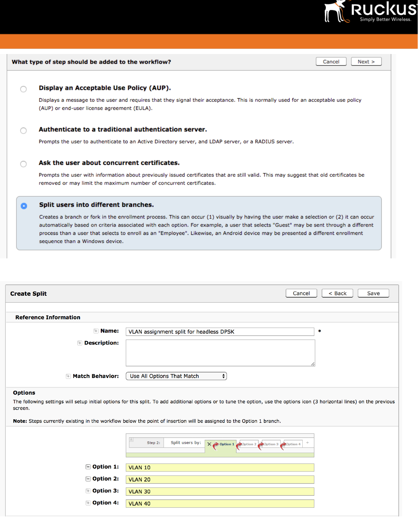Viewport: 418px width, 532px height.
Task: Click the Reference Information section header
Action: 48,317
